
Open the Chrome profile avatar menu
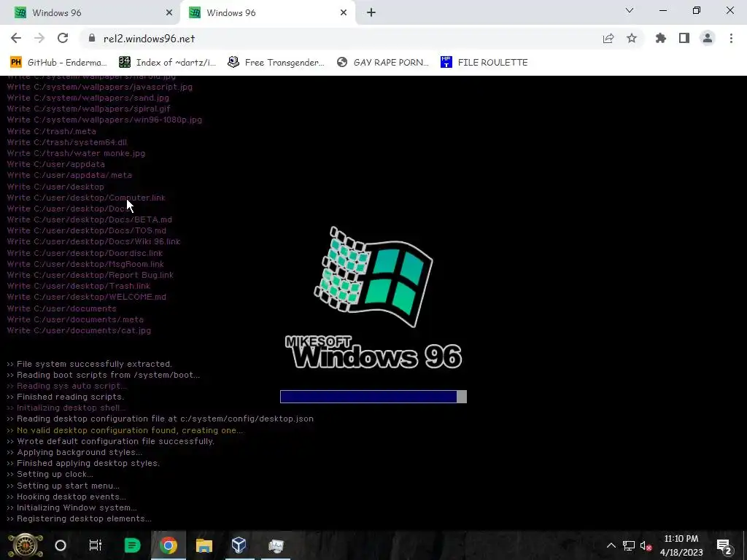click(x=708, y=39)
